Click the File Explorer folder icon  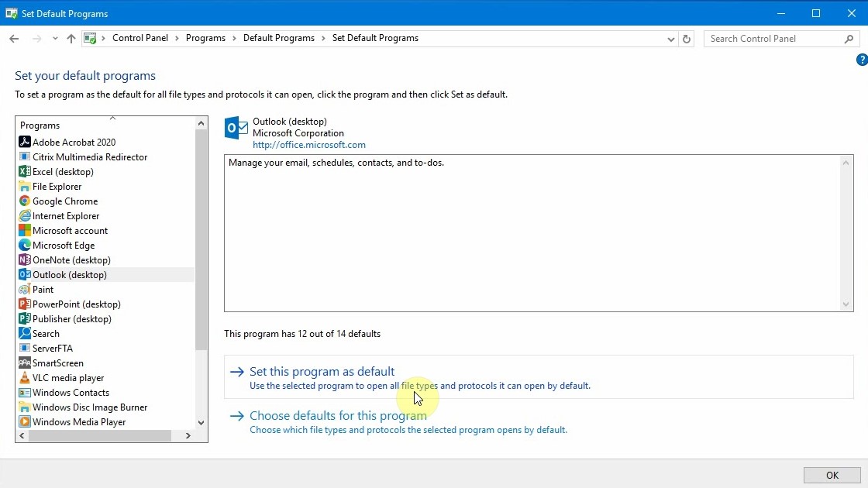coord(24,187)
